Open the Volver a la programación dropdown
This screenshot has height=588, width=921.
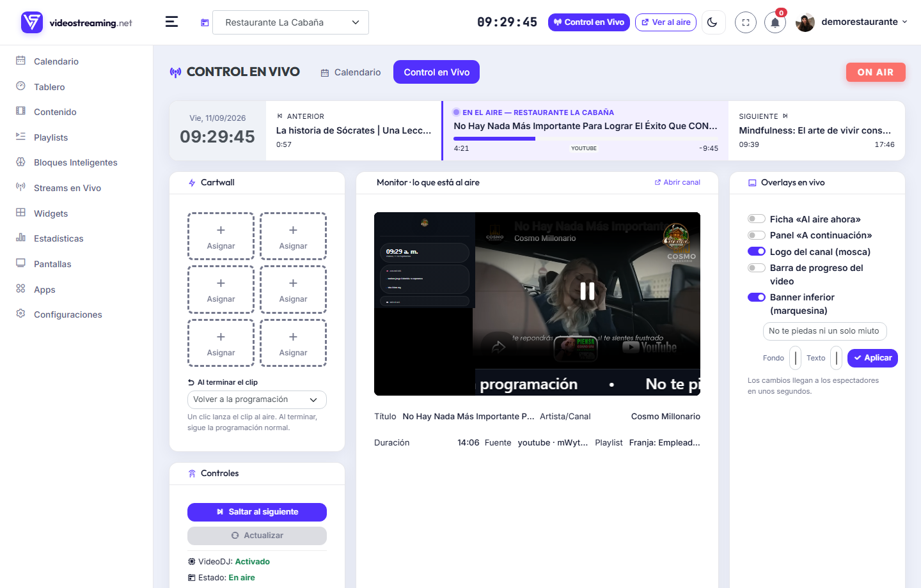pos(257,399)
